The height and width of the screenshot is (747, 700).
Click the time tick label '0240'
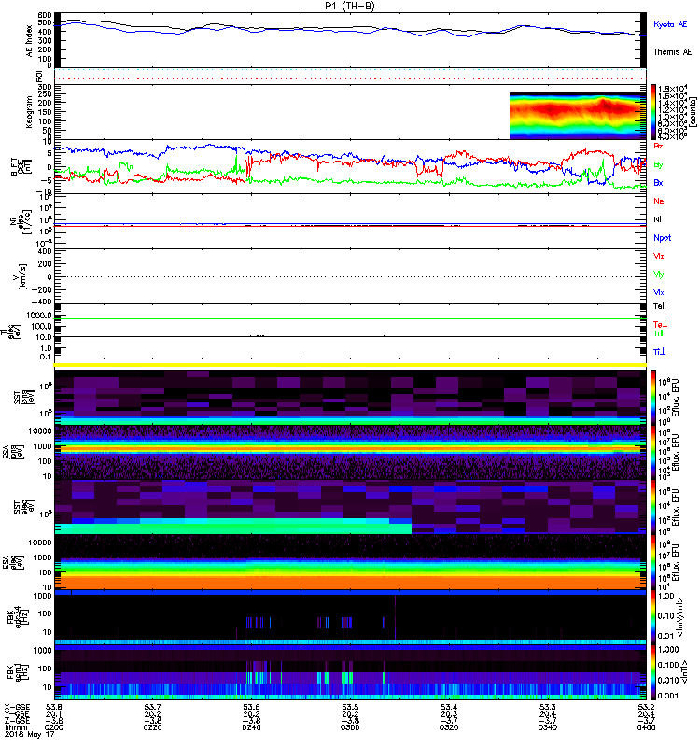pyautogui.click(x=251, y=727)
